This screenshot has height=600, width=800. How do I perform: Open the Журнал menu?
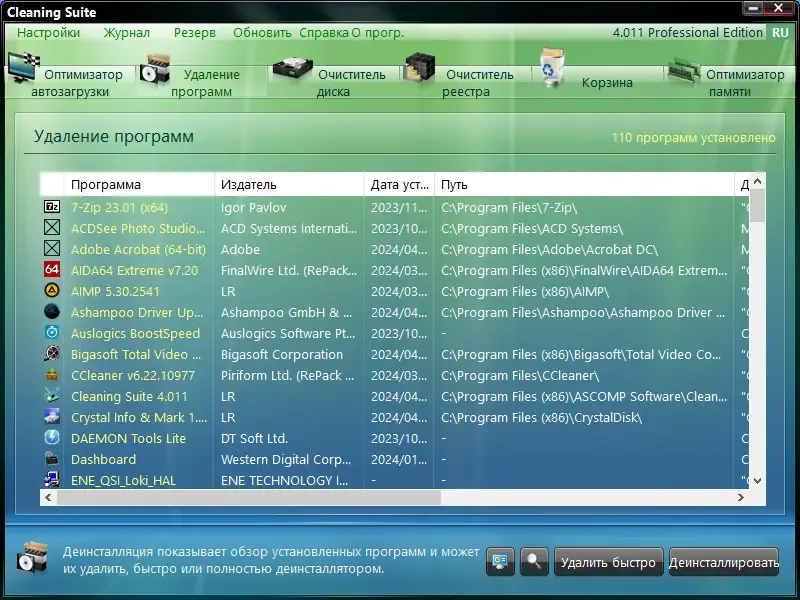tap(127, 33)
